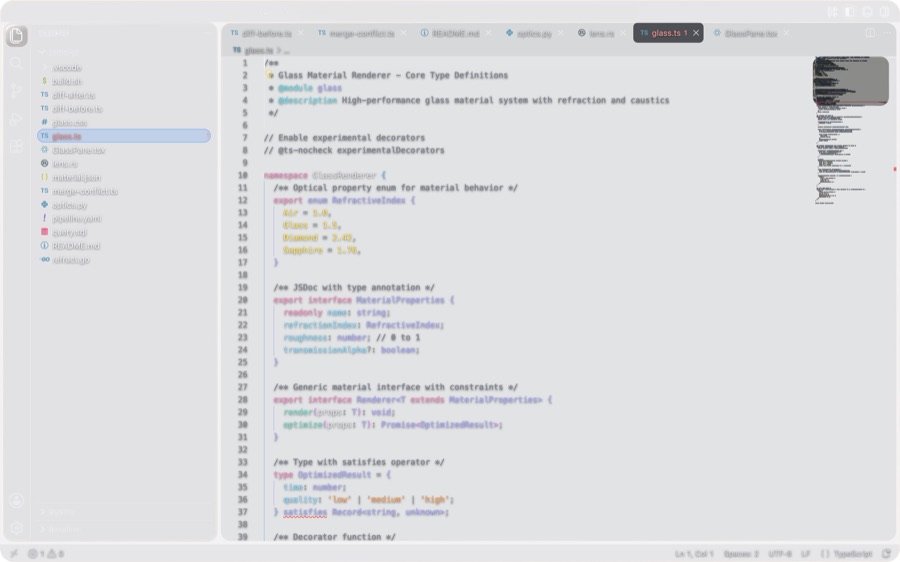Image resolution: width=900 pixels, height=562 pixels.
Task: Close the README.md tab
Action: (x=488, y=33)
